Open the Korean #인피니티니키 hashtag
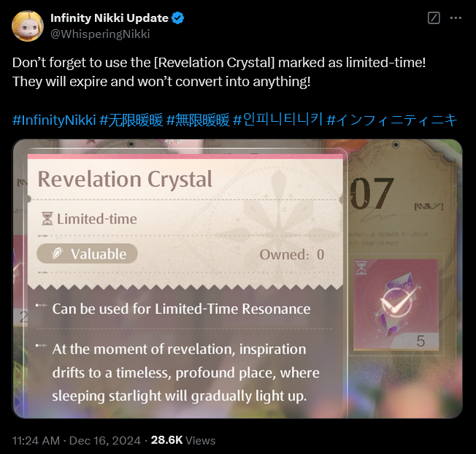The width and height of the screenshot is (476, 454). [x=277, y=120]
